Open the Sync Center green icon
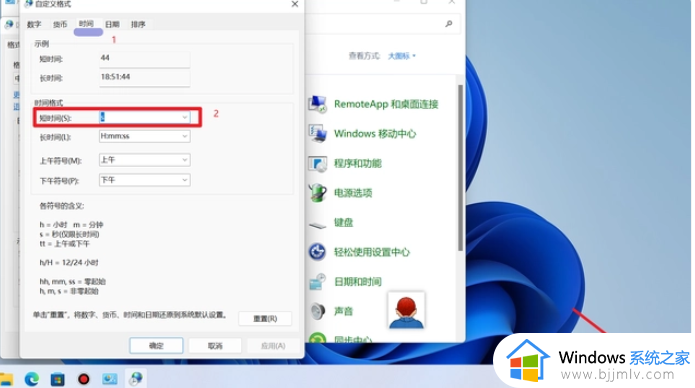 point(317,338)
